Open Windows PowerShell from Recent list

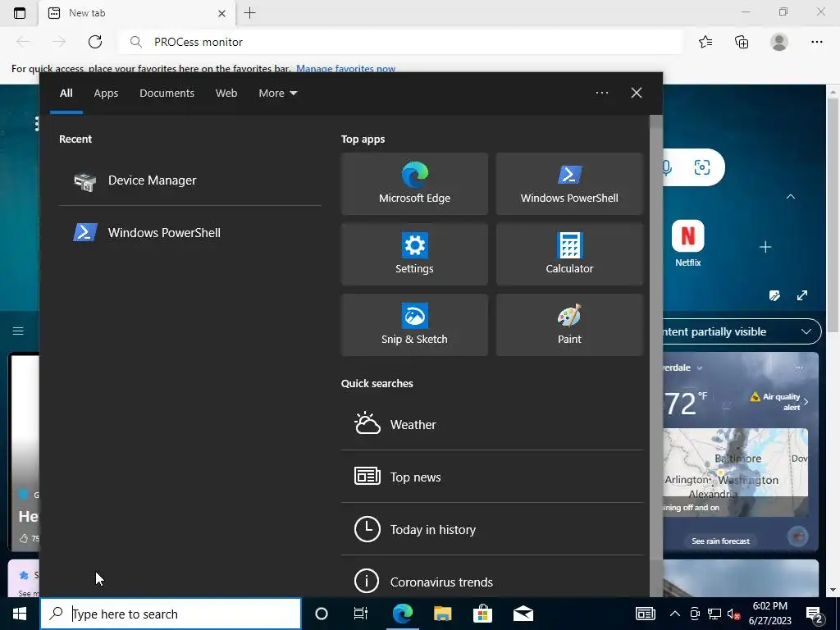189,232
